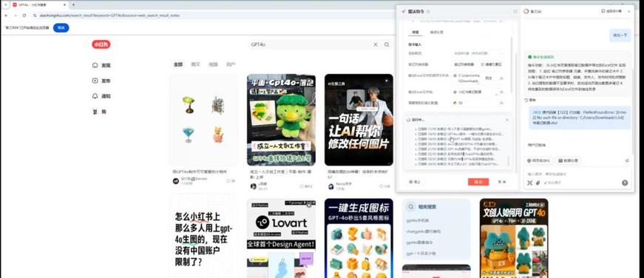The width and height of the screenshot is (644, 278).
Task: Click the 停止 stop button
Action: [414, 182]
